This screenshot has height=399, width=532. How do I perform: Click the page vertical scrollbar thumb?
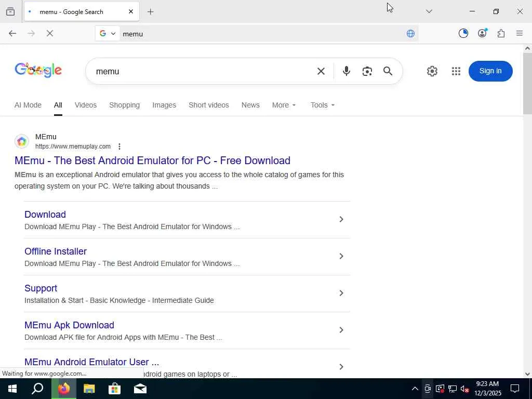click(x=527, y=84)
